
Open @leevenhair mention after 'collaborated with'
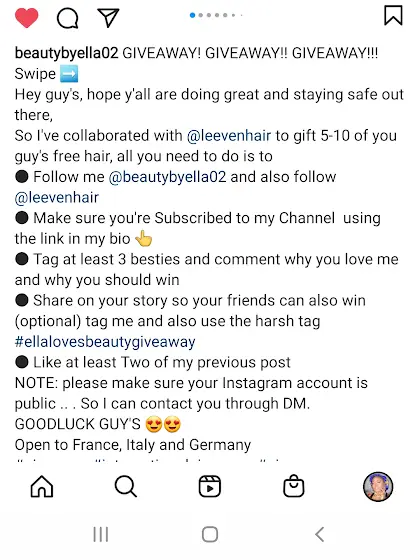pos(229,136)
